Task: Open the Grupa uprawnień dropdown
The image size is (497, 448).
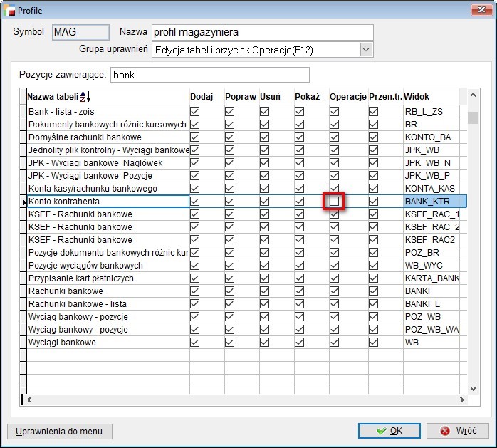Action: (366, 50)
